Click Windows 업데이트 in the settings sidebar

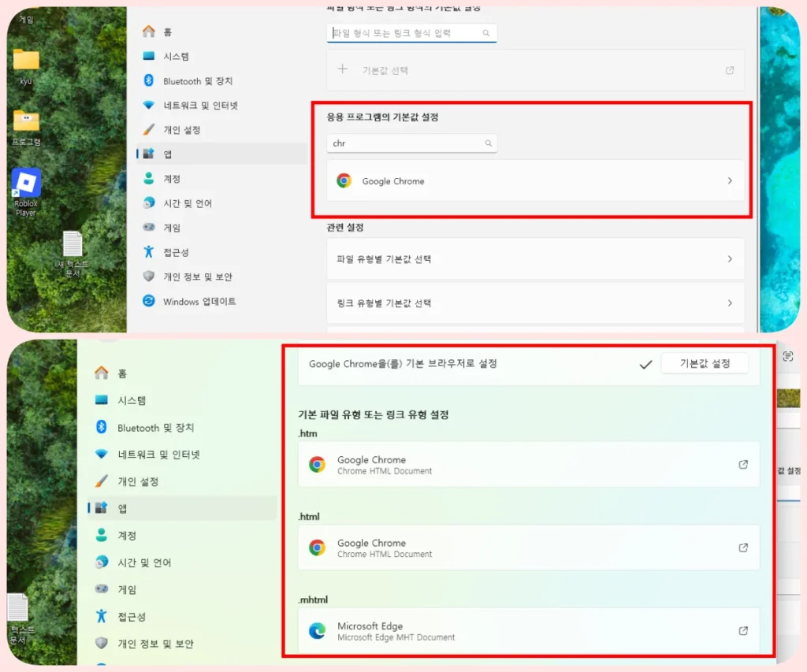pyautogui.click(x=199, y=302)
